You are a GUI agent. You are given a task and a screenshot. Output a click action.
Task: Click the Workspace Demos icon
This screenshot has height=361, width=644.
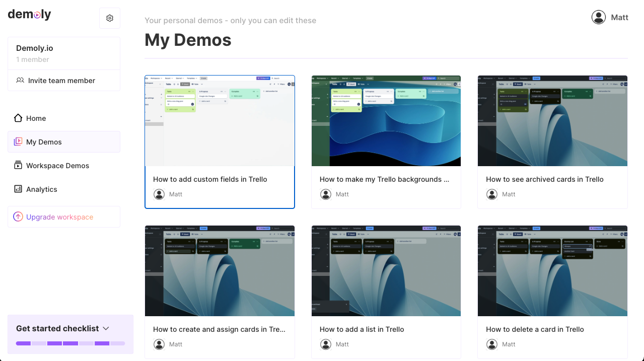tap(18, 166)
